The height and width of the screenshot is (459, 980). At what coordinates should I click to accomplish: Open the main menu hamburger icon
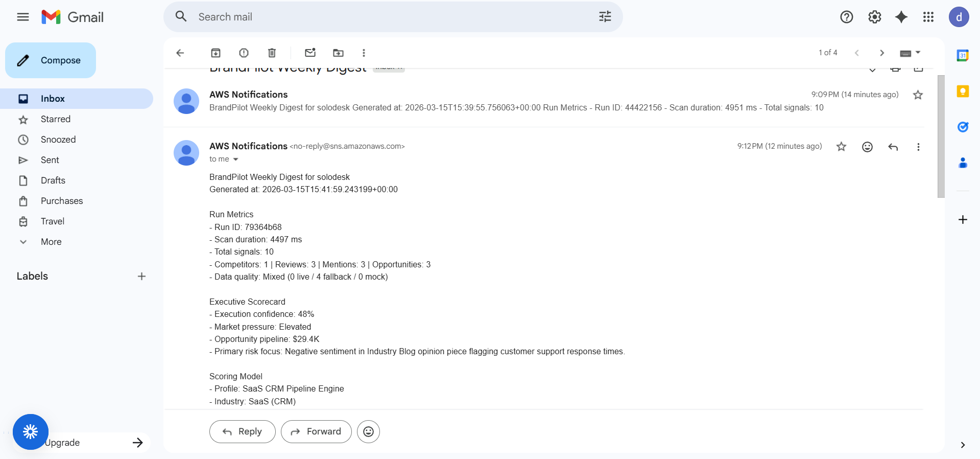(23, 17)
